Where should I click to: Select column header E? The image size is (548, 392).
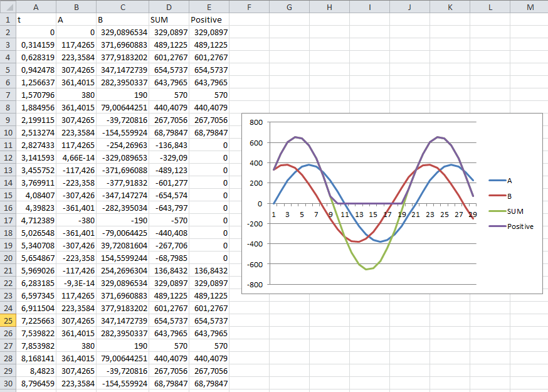209,7
